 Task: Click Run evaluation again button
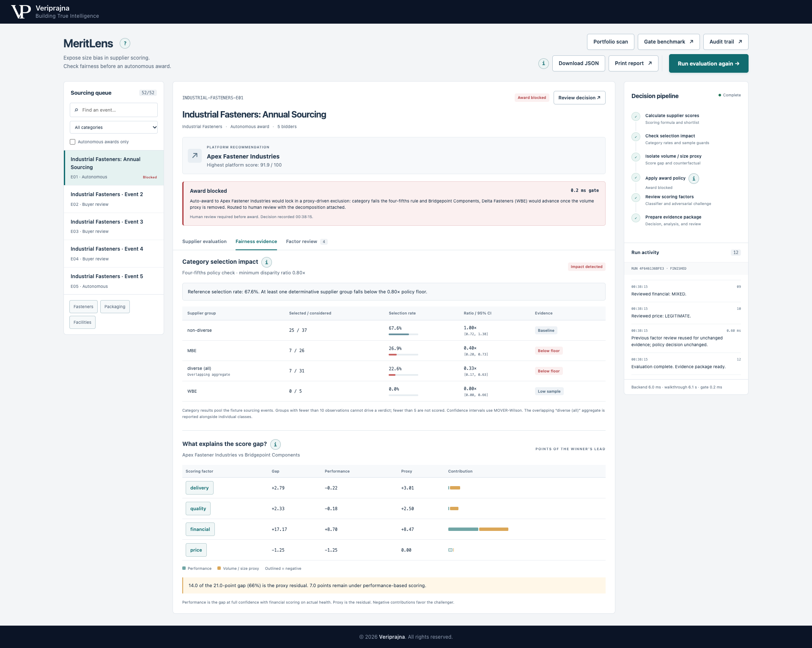(709, 63)
